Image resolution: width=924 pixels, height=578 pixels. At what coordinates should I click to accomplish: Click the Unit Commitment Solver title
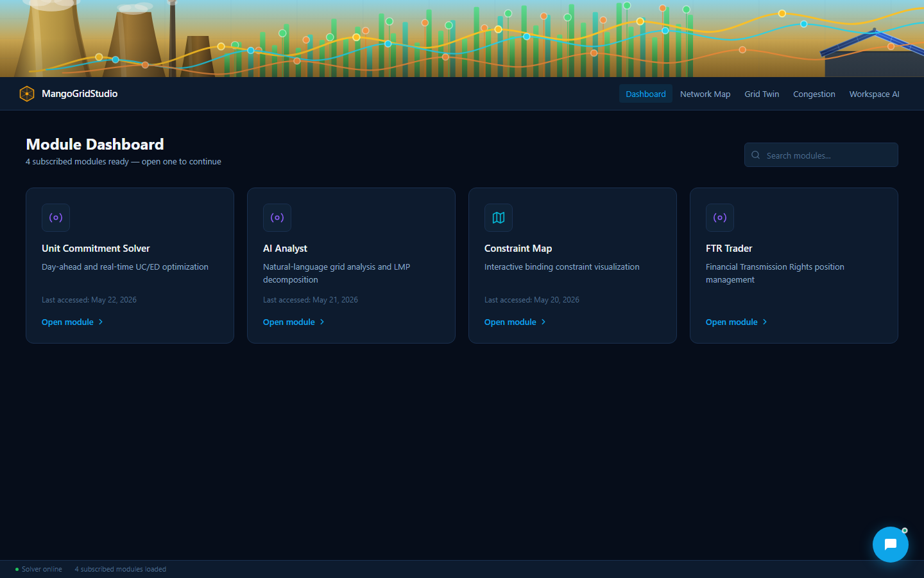[x=96, y=249]
